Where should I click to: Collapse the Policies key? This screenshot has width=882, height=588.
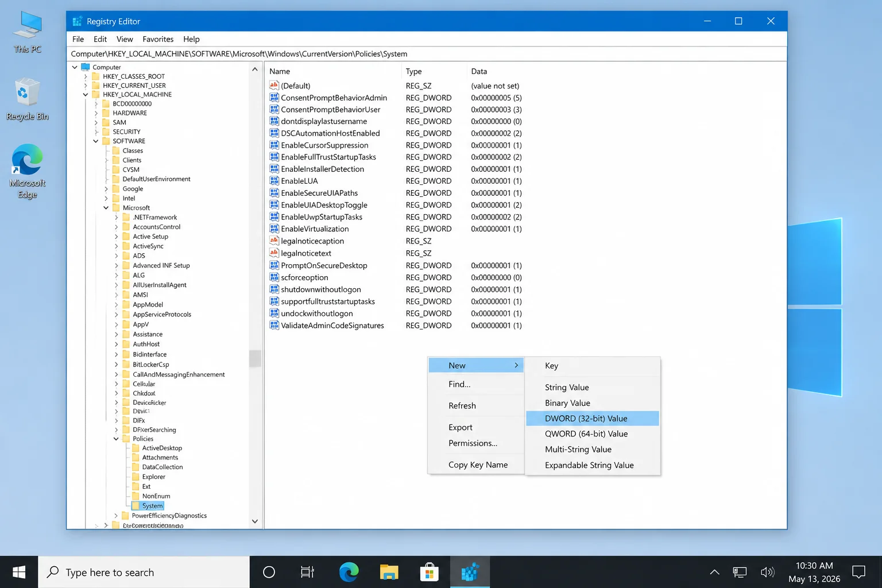pos(117,439)
